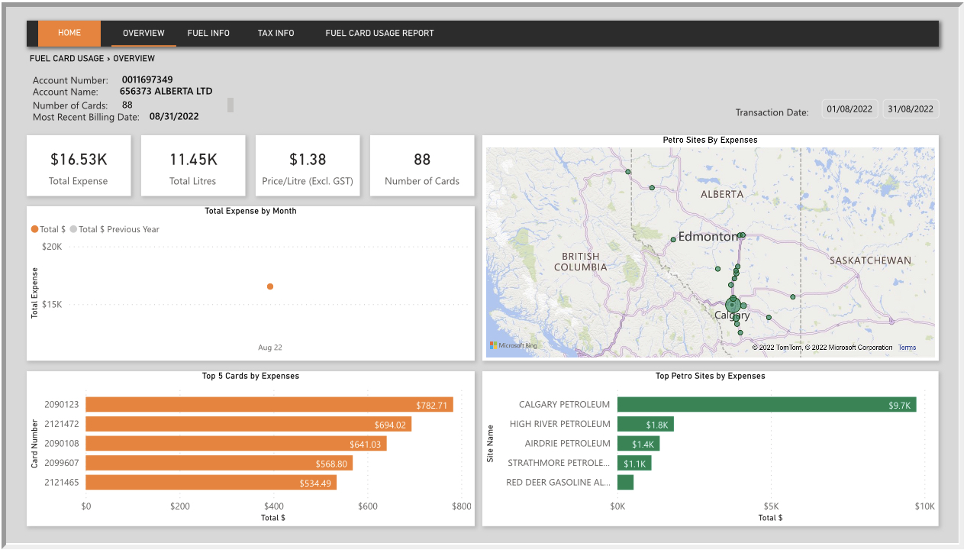Click the HIGH RIVER PETROLEUM site label
This screenshot has height=550, width=980.
click(560, 424)
